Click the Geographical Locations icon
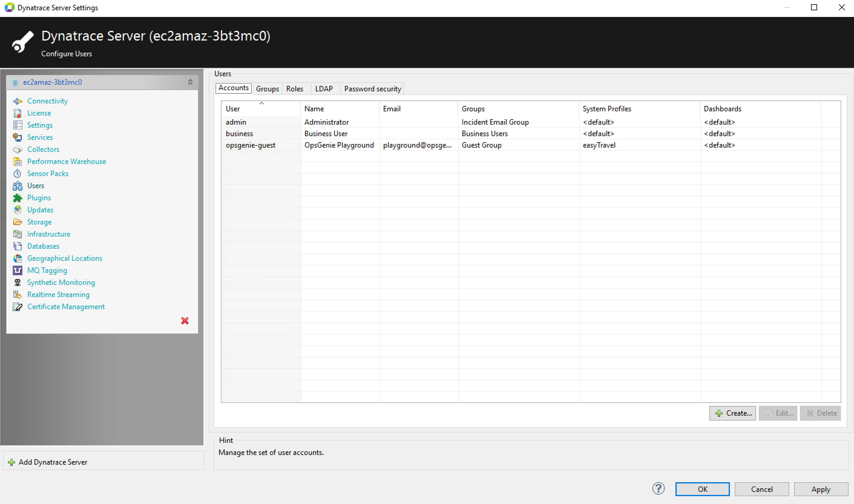The image size is (854, 504). (17, 258)
